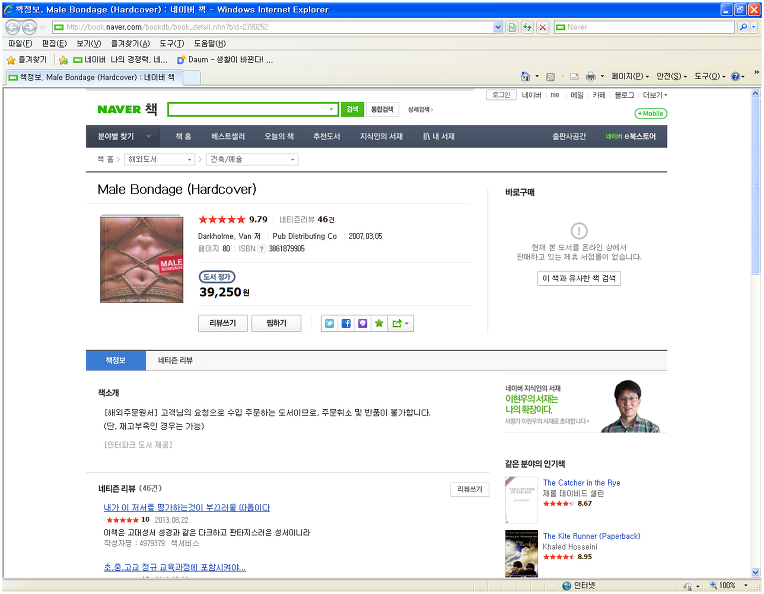Click the green 검색 search button
This screenshot has width=764, height=594.
(x=352, y=109)
